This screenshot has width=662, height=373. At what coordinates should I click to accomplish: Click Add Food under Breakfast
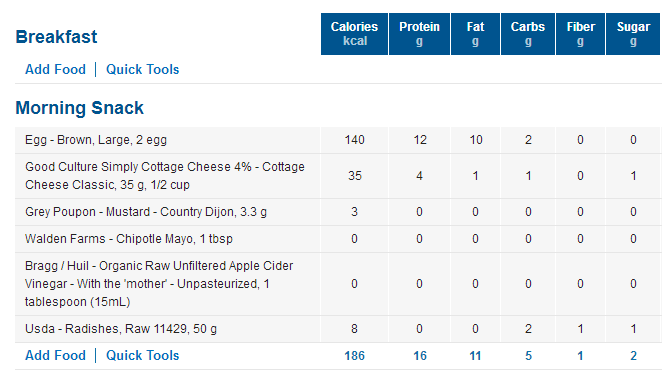coord(55,69)
